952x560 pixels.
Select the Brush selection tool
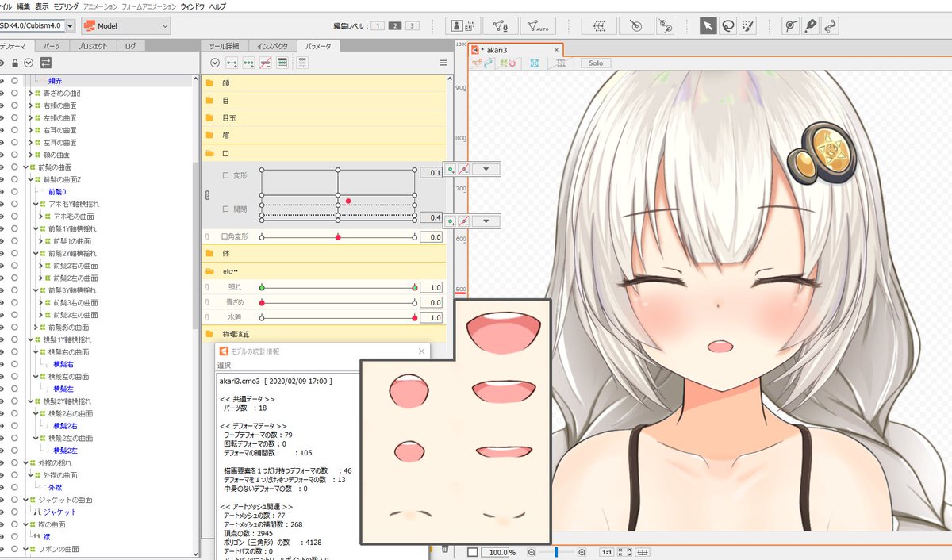click(747, 25)
